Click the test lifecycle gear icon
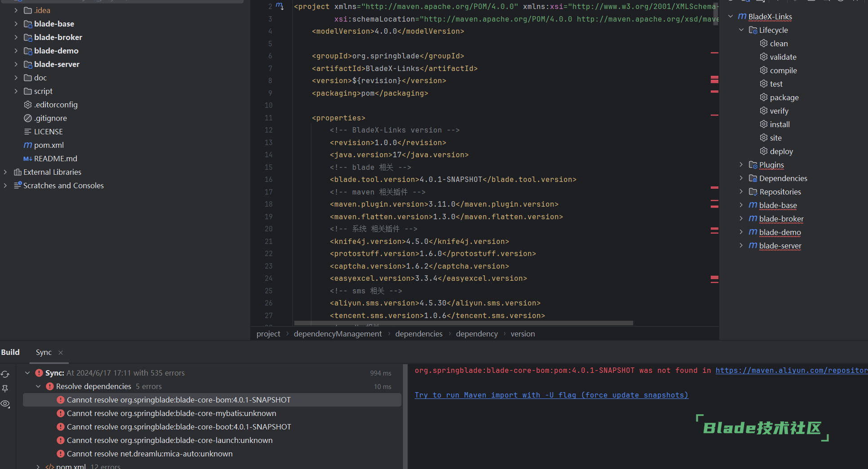The height and width of the screenshot is (469, 868). pyautogui.click(x=763, y=84)
